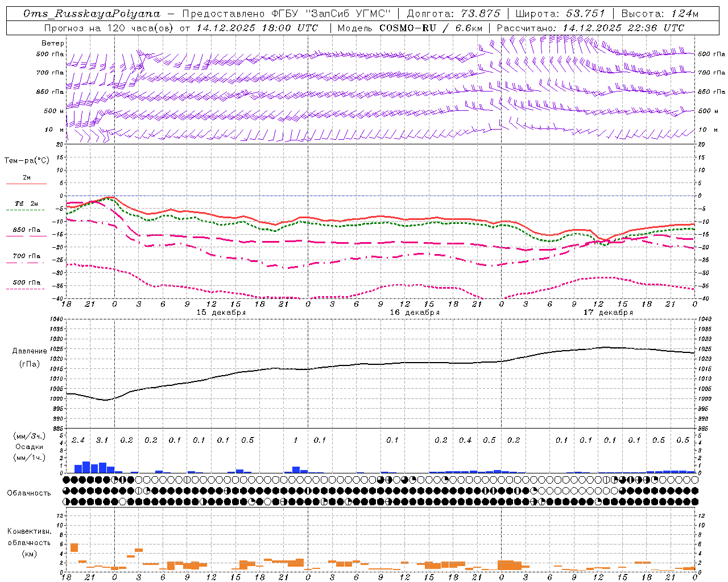Click the Рассчитано: 14.12.2025 22:36 UTC timestamp
Viewport: 728px width, 582px height.
click(590, 28)
